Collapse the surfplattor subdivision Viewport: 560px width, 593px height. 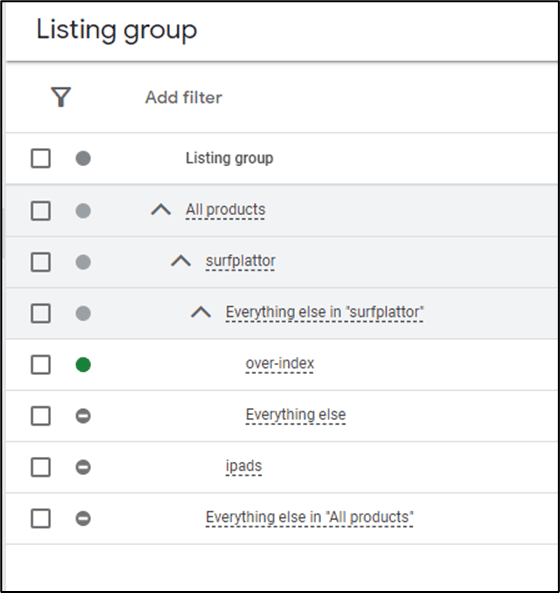(x=181, y=261)
